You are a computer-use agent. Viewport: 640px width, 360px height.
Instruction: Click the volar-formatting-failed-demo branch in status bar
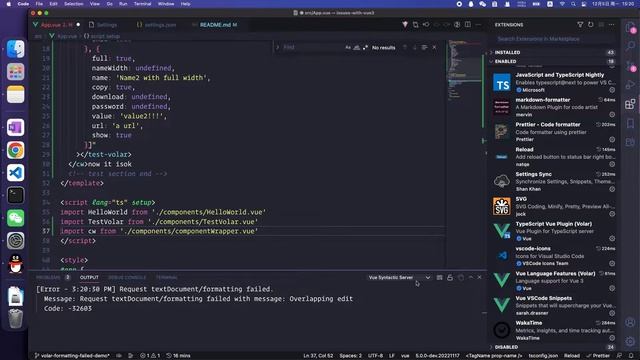point(72,356)
